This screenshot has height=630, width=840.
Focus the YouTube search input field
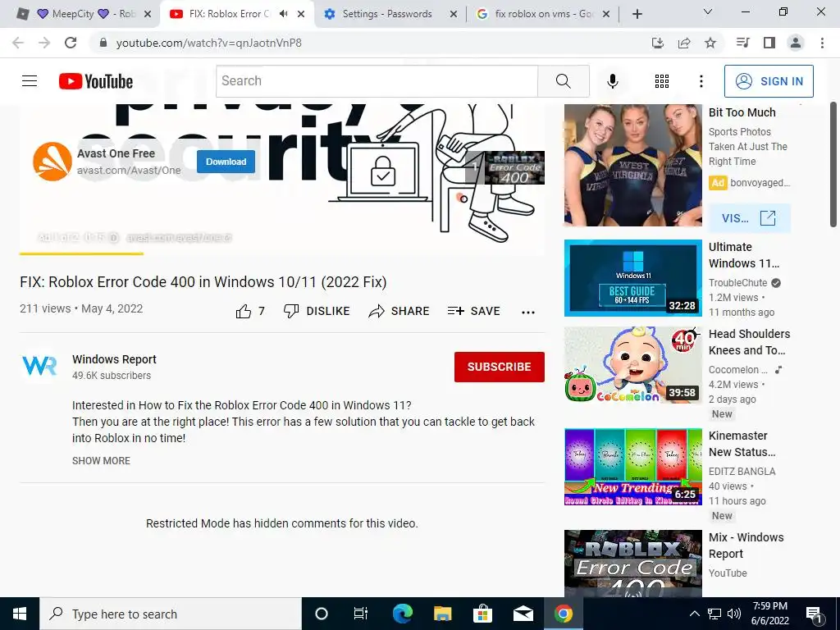377,81
